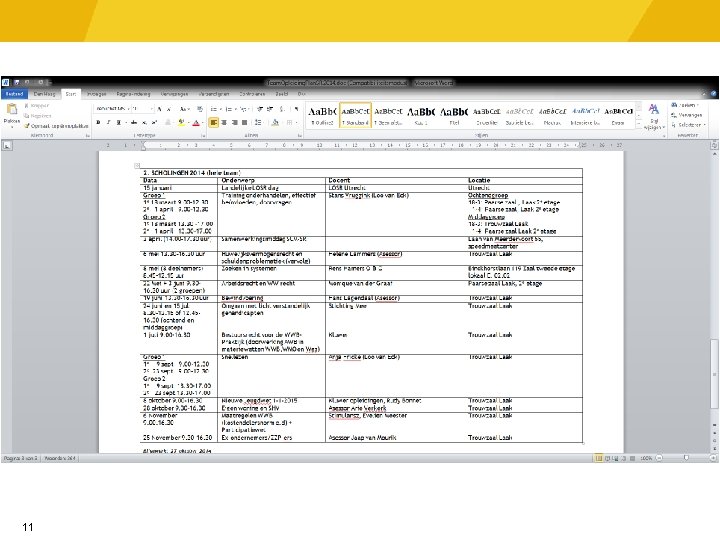
Task: Apply the Geen afstand style
Action: click(x=388, y=115)
